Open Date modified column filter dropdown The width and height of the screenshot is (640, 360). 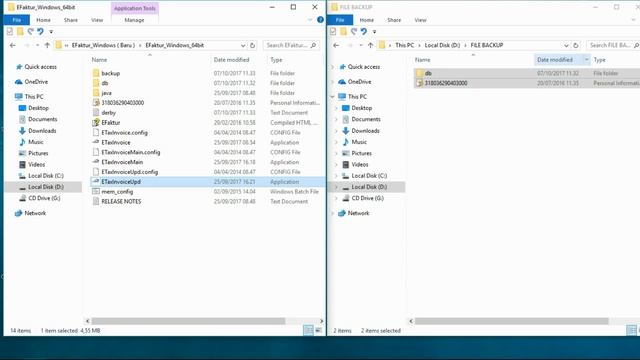pos(587,60)
